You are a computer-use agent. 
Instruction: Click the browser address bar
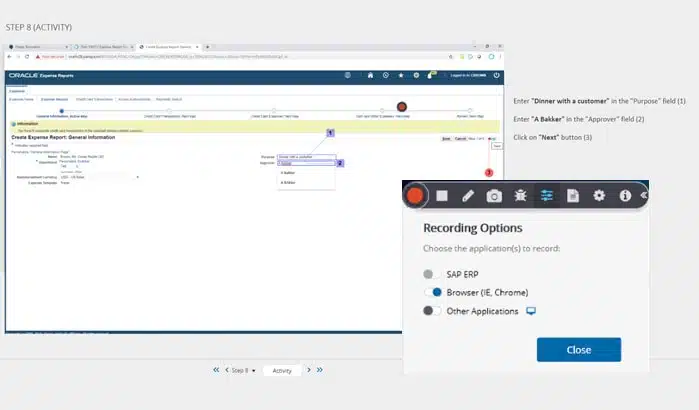(x=243, y=57)
